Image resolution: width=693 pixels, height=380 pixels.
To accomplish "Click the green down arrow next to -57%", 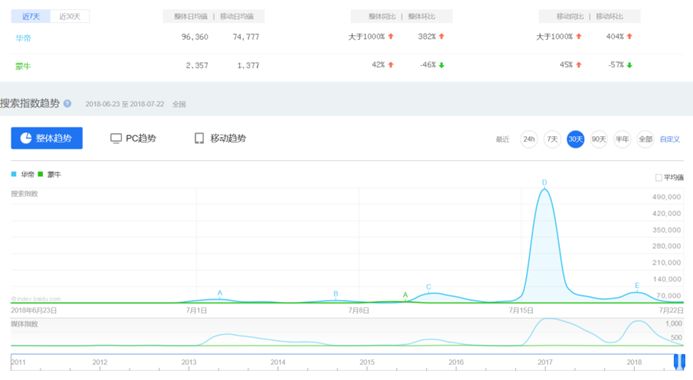I will coord(629,65).
